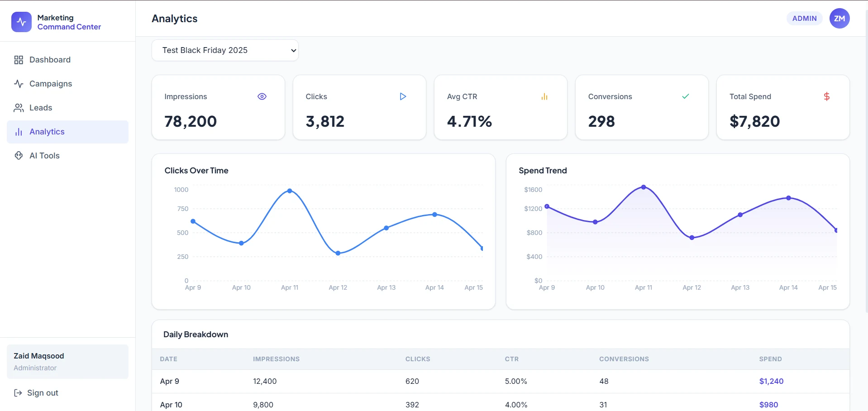This screenshot has height=411, width=868.
Task: Click the Apr 14 point on Spend Trend chart
Action: (x=788, y=198)
